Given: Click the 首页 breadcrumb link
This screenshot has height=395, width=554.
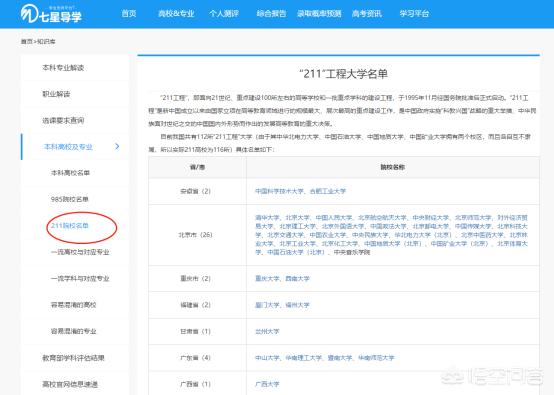Looking at the screenshot, I should [26, 42].
